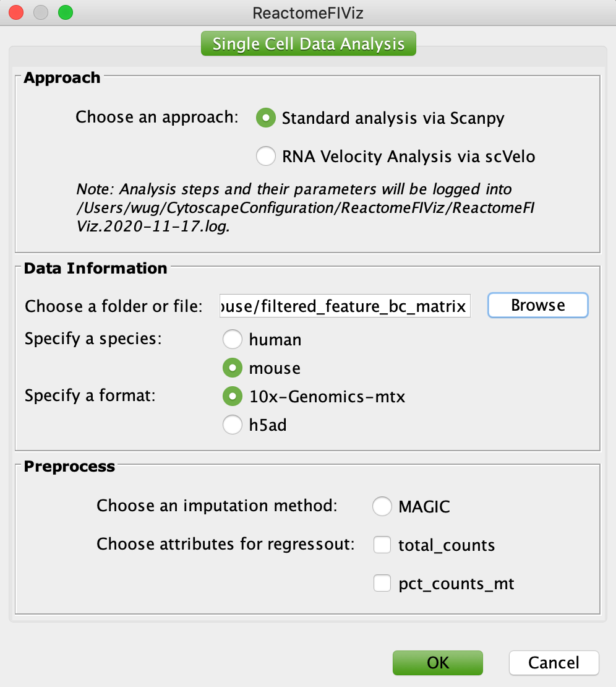
Task: Pick the mouse species option
Action: (233, 368)
